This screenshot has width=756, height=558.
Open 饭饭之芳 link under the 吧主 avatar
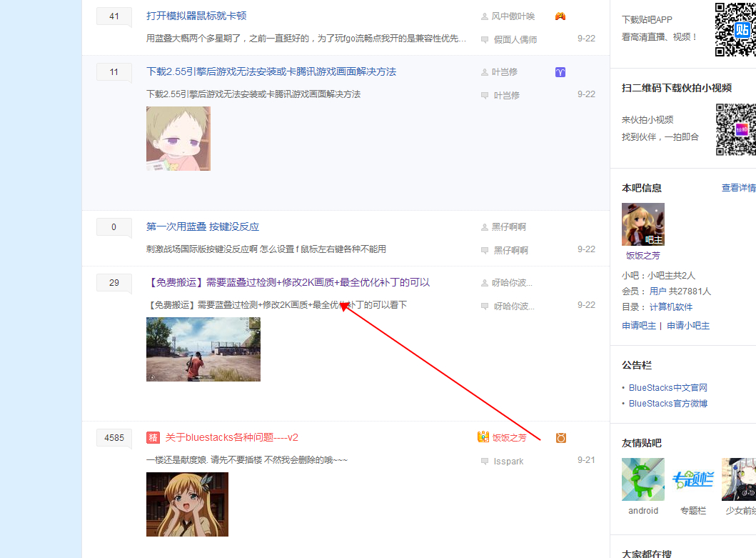(x=643, y=256)
